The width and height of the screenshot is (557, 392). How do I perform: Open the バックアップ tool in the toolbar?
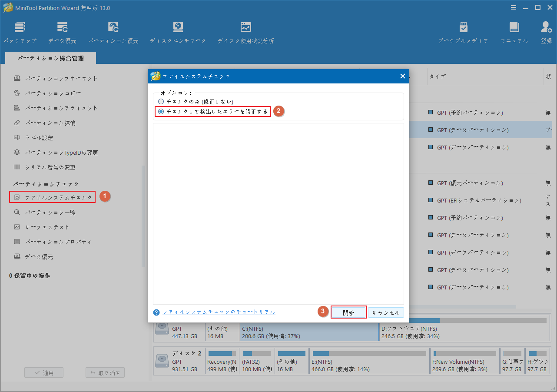(20, 32)
